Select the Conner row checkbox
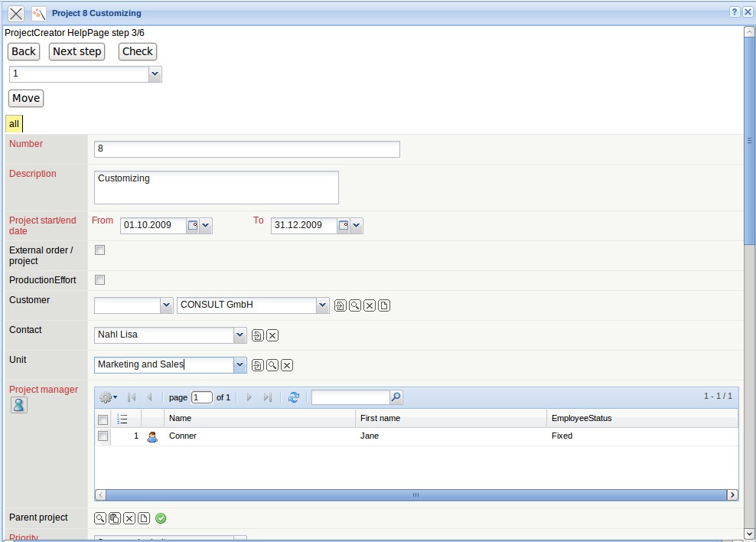This screenshot has height=542, width=756. coord(103,436)
